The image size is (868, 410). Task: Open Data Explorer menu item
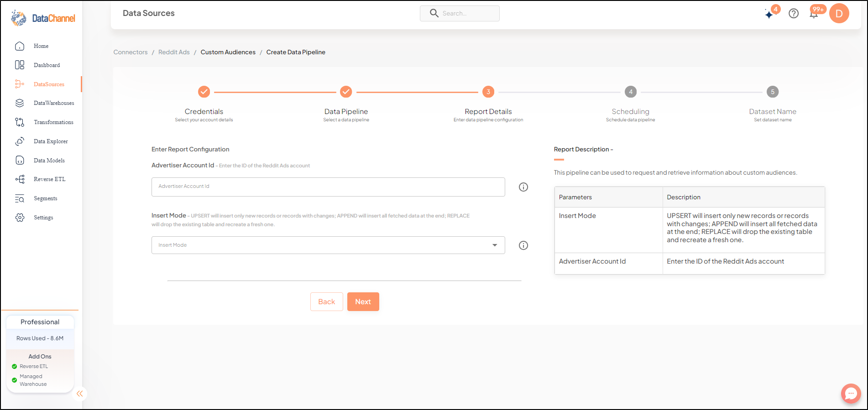(x=51, y=141)
